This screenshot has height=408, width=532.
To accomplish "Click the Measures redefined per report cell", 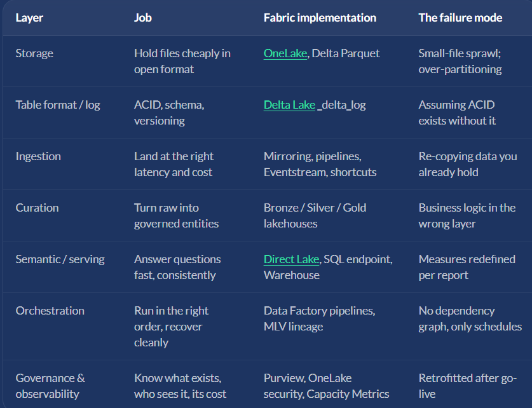I will coord(467,267).
